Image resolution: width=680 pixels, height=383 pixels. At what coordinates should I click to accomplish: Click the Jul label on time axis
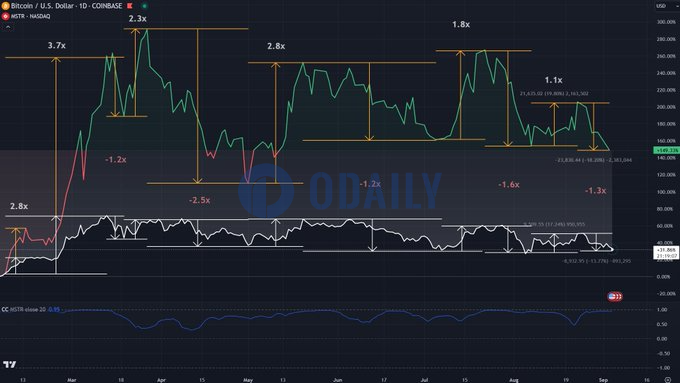424,380
